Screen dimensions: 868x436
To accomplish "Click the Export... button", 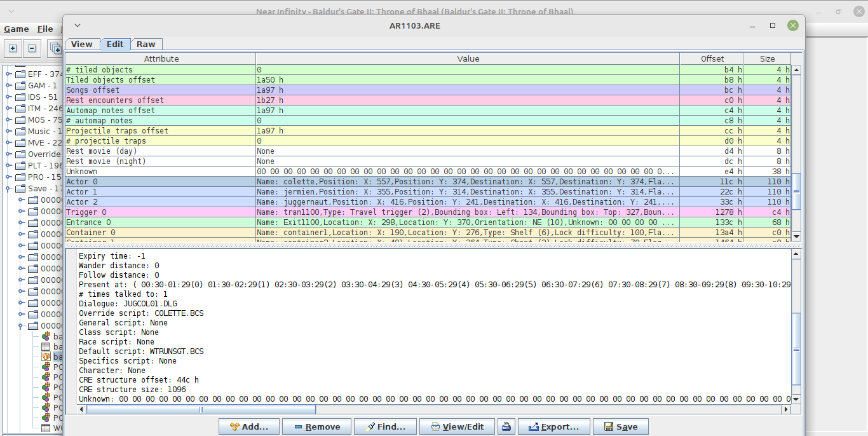I will click(x=553, y=426).
